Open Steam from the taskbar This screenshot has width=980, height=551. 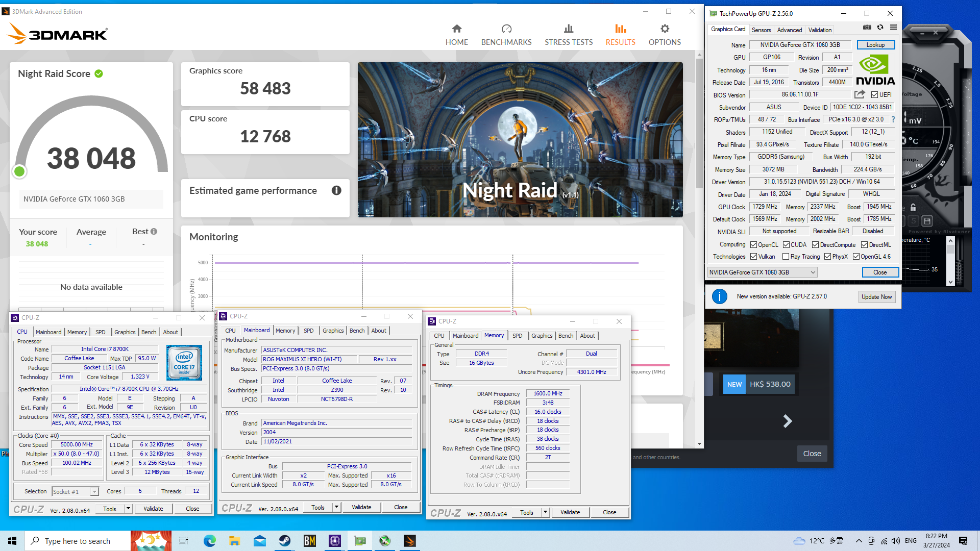284,541
